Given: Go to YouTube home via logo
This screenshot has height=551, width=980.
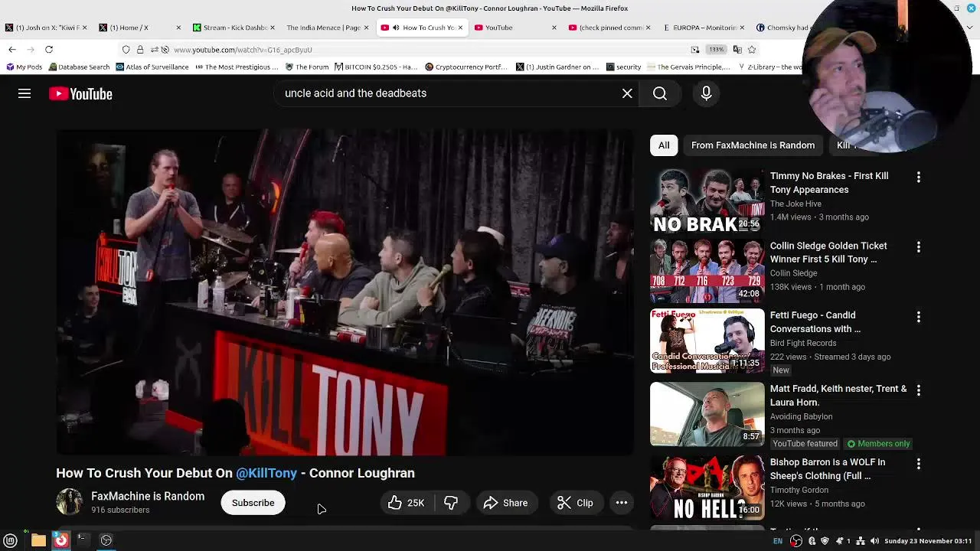Looking at the screenshot, I should point(80,93).
